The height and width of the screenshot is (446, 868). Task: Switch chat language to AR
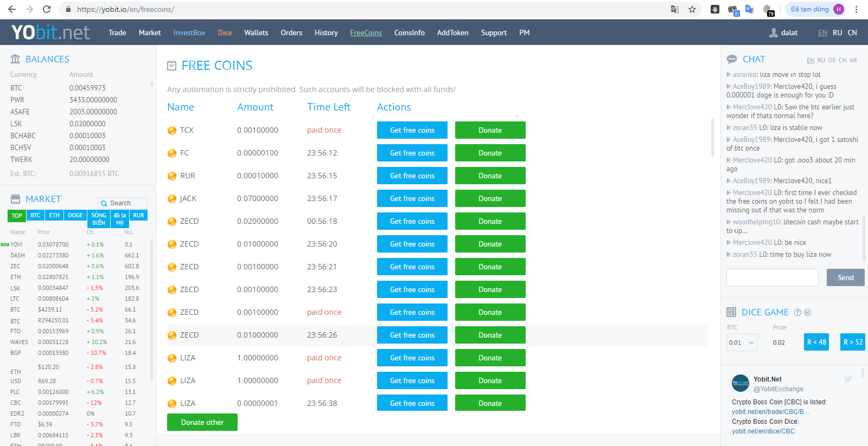coord(853,60)
